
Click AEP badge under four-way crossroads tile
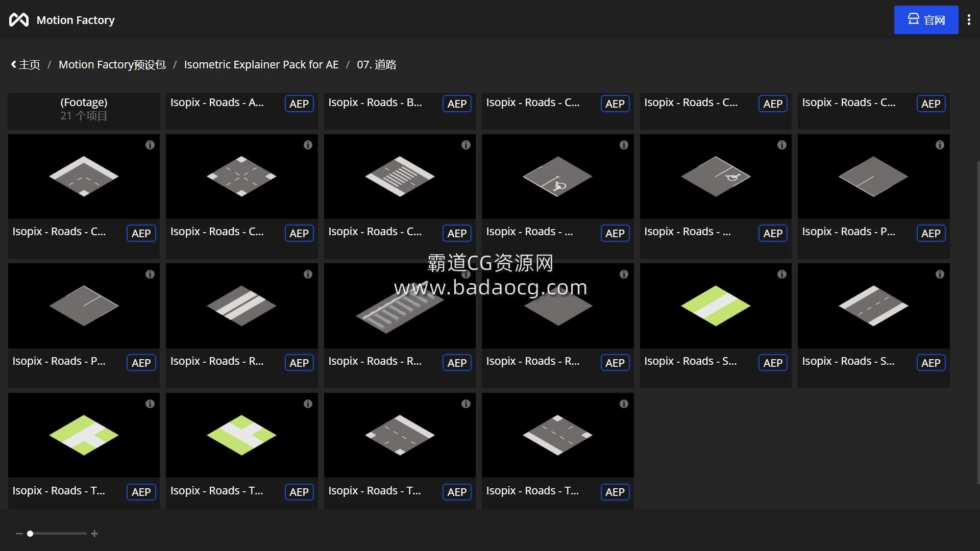click(x=299, y=234)
